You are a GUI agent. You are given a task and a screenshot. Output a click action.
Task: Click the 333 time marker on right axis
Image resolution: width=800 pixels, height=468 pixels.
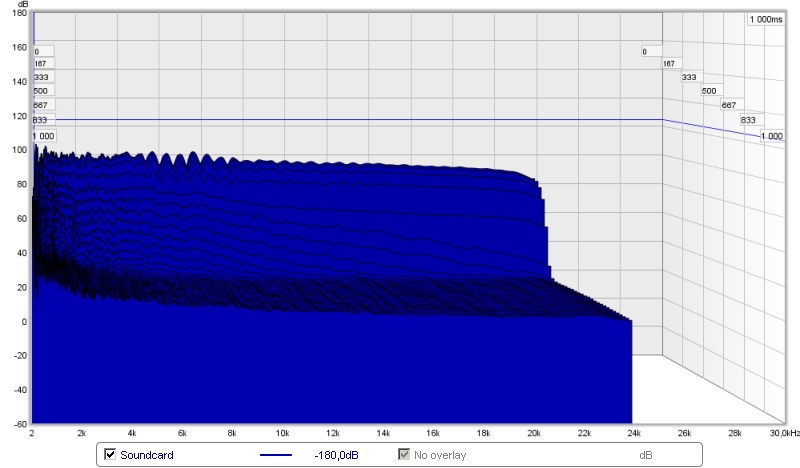pos(689,77)
